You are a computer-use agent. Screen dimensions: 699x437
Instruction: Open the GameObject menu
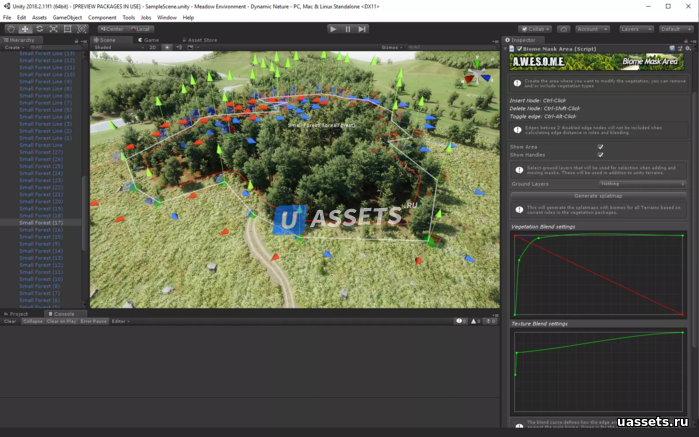click(x=67, y=17)
